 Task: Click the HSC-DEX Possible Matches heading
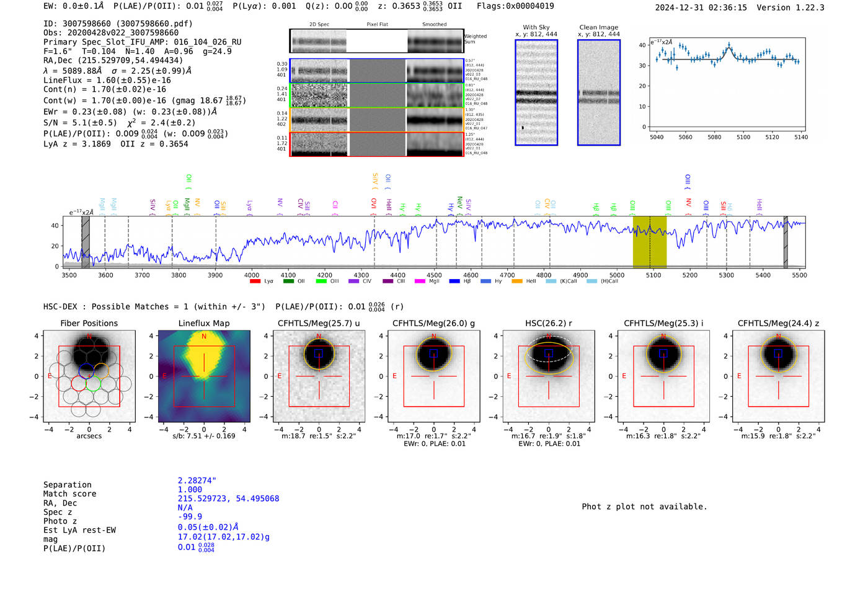[x=154, y=307]
